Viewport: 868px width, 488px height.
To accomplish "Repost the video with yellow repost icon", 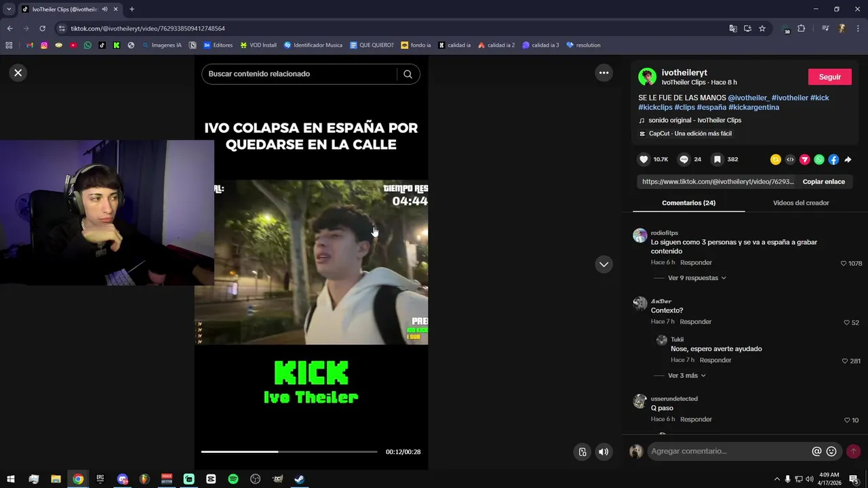I will [775, 159].
